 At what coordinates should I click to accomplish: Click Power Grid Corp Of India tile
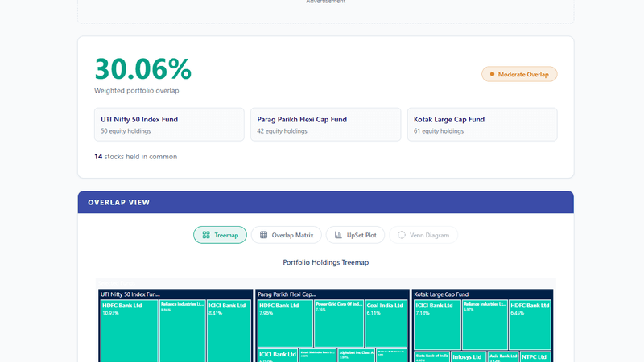coord(339,323)
